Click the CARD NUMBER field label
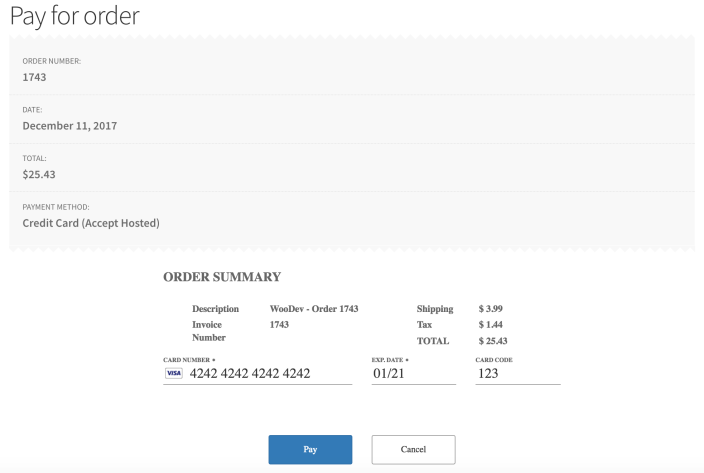The width and height of the screenshot is (704, 473). [187, 358]
